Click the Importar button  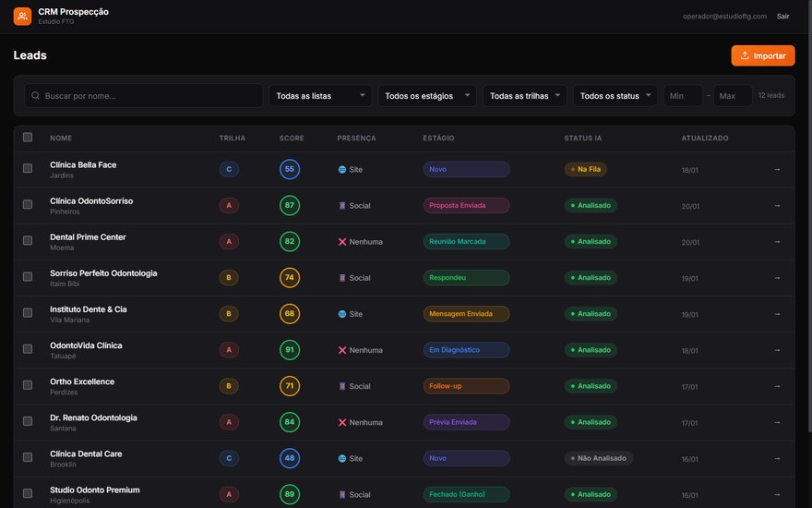(763, 55)
